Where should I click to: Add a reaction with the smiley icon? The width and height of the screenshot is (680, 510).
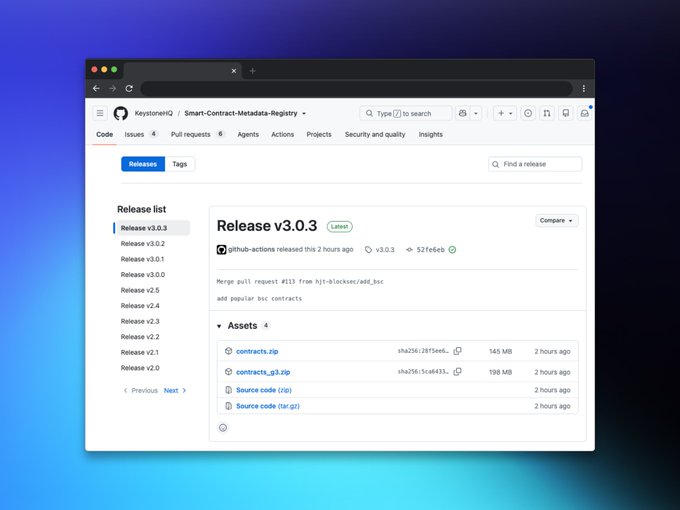pyautogui.click(x=223, y=428)
